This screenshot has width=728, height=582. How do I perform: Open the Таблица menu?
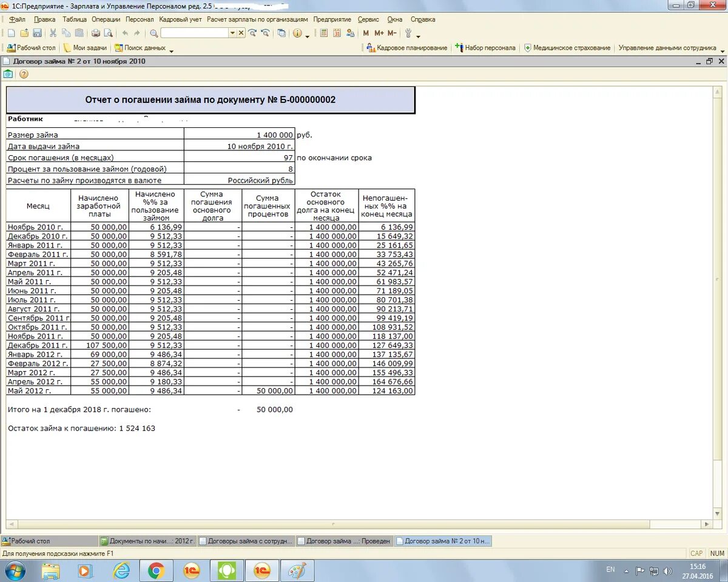pyautogui.click(x=75, y=19)
